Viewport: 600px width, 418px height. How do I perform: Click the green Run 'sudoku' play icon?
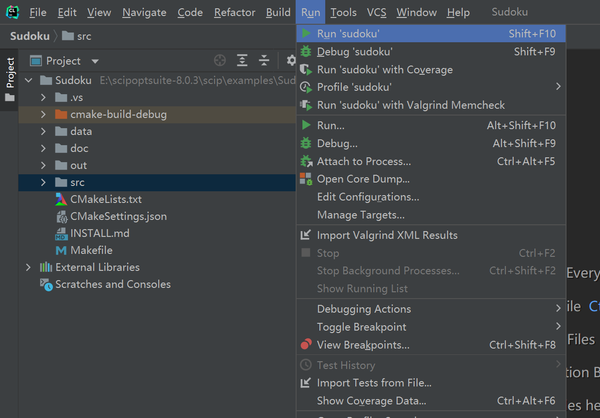[x=306, y=34]
